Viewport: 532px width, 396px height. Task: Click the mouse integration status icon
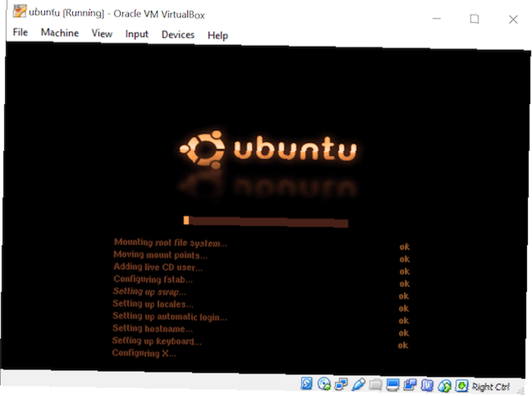pos(444,385)
